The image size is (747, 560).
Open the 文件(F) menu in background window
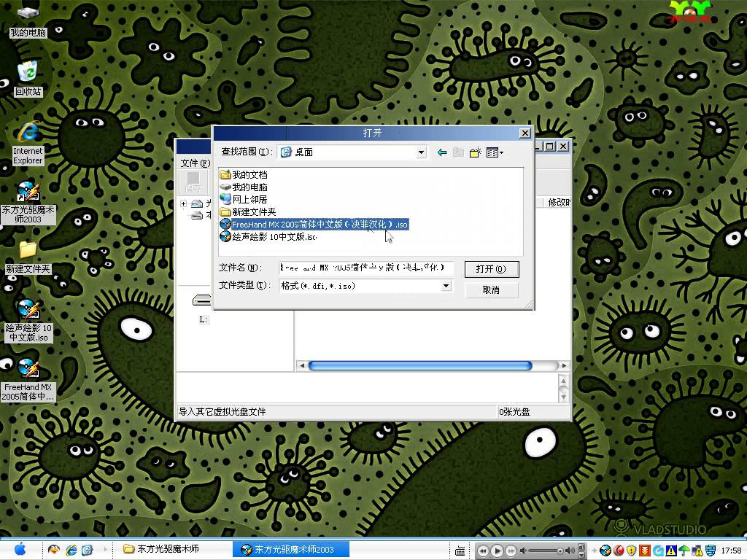coord(196,163)
